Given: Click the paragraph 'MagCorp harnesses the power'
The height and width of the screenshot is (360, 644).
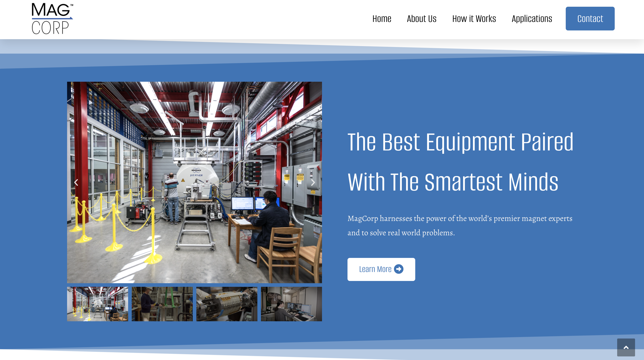Looking at the screenshot, I should pyautogui.click(x=460, y=225).
